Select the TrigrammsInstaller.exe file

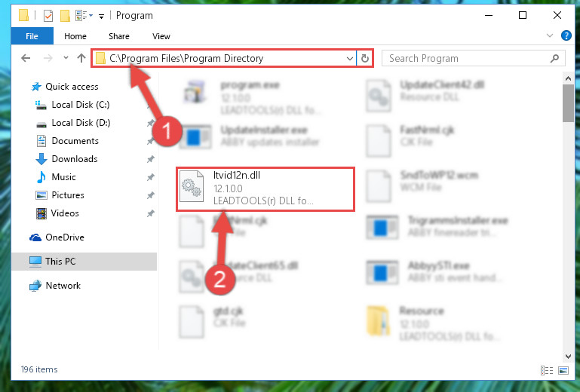[437, 226]
